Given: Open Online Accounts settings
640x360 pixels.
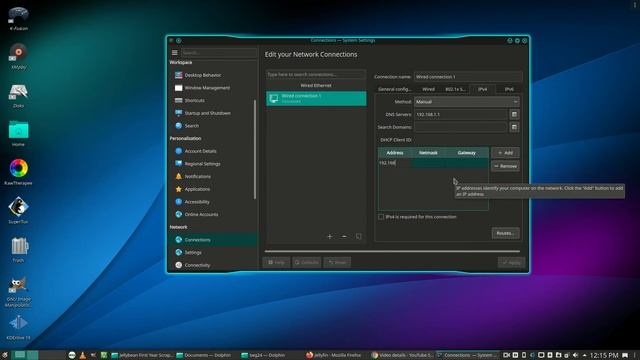Looking at the screenshot, I should tap(201, 214).
